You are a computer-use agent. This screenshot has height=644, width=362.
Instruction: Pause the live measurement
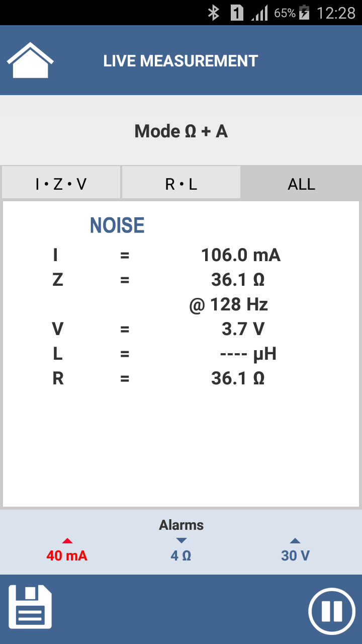click(x=332, y=611)
